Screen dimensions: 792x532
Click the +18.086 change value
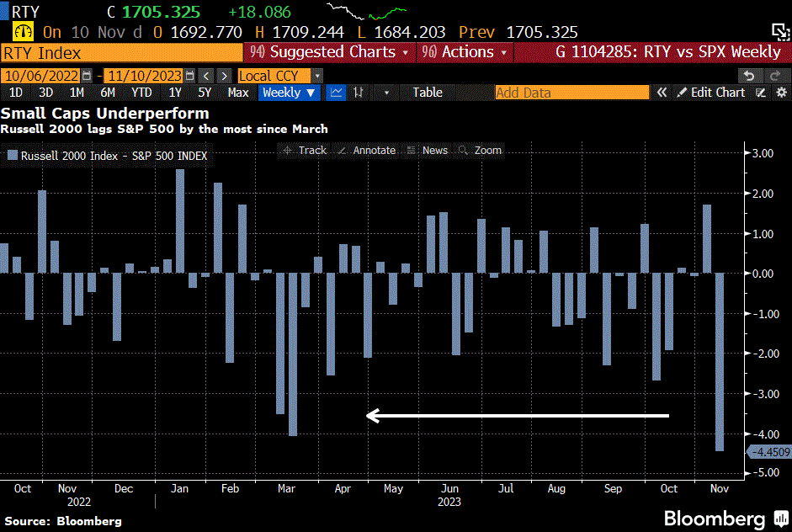point(259,12)
